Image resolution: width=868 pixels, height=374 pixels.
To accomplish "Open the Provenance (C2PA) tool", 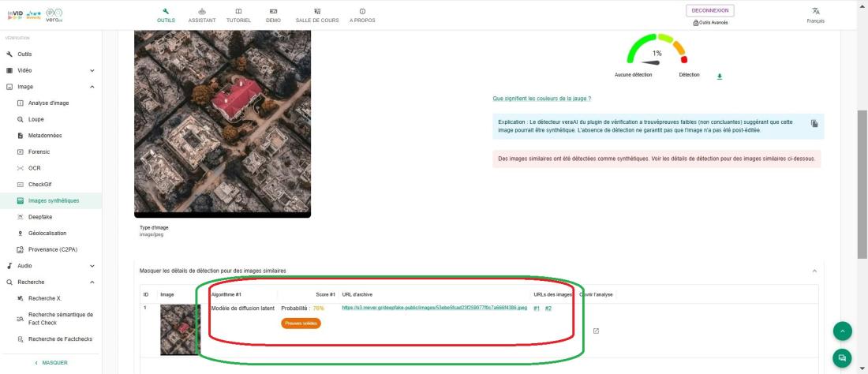I will point(51,249).
